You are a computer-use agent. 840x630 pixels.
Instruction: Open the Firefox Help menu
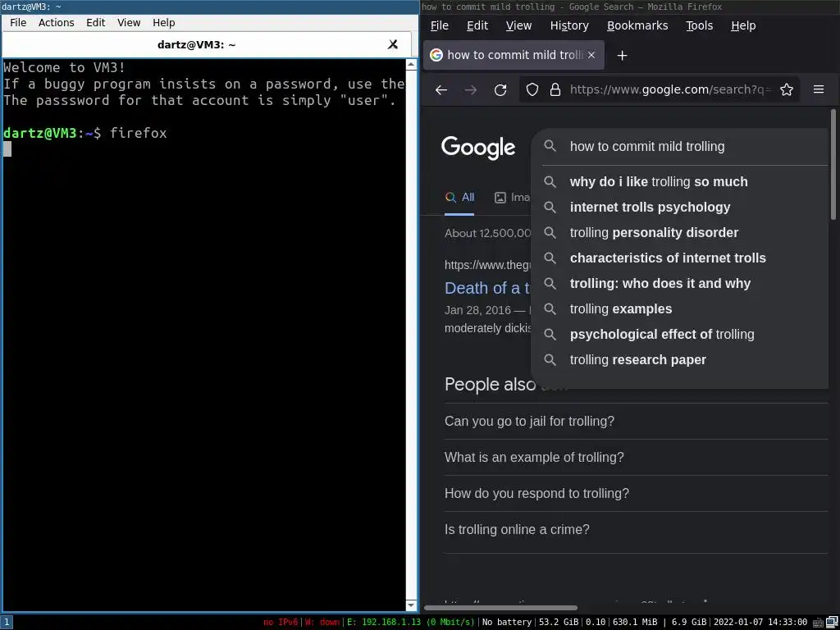[x=743, y=25]
